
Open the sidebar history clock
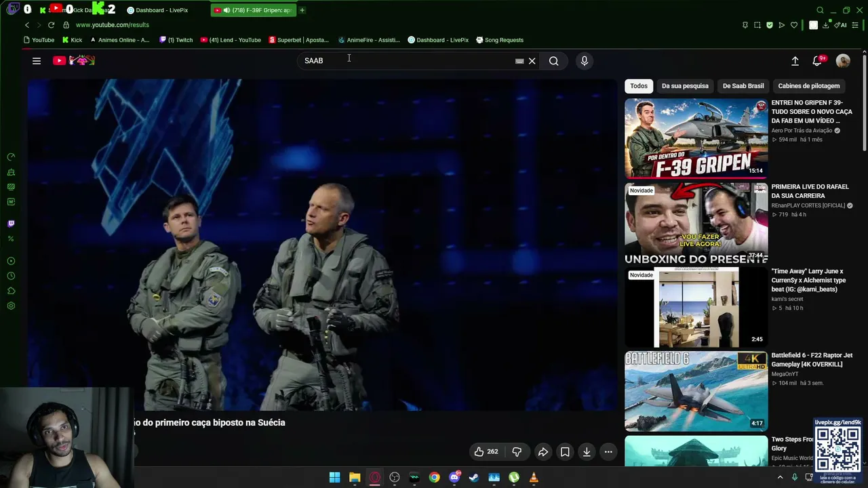pyautogui.click(x=11, y=276)
